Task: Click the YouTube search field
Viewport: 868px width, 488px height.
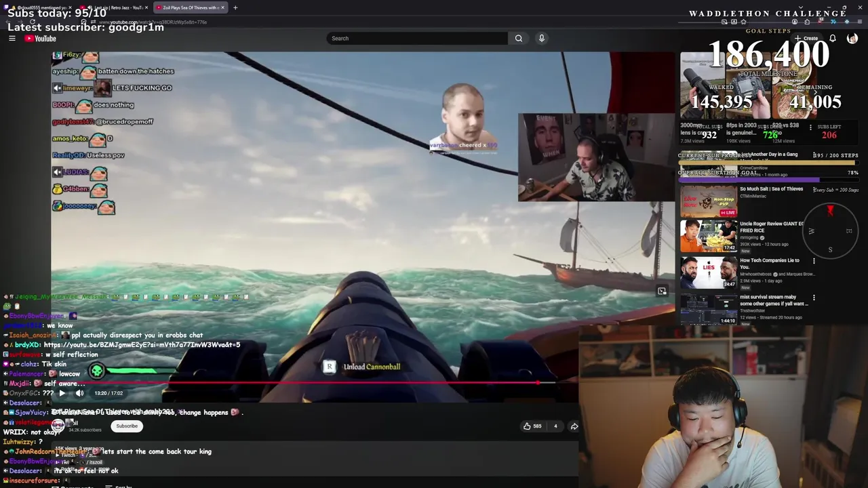Action: click(x=416, y=39)
